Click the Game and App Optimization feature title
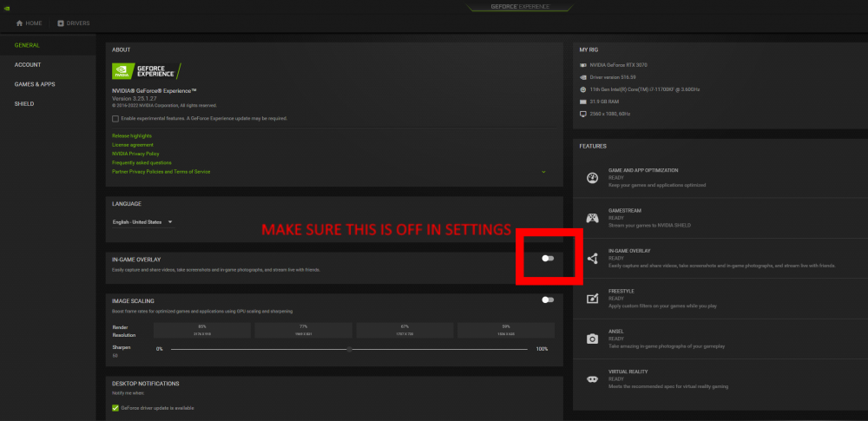This screenshot has height=421, width=868. click(643, 171)
